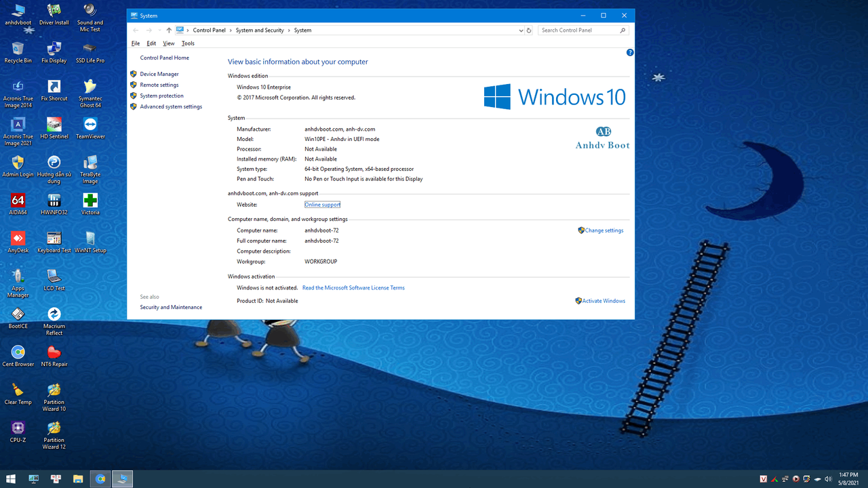The image size is (868, 488).
Task: Open the Tools menu
Action: click(x=188, y=43)
